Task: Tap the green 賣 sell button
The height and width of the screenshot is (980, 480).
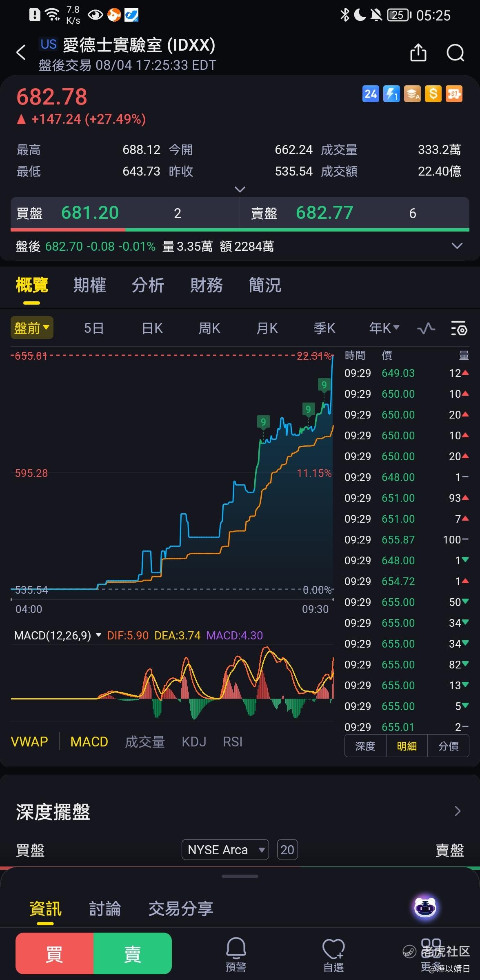Action: (133, 953)
